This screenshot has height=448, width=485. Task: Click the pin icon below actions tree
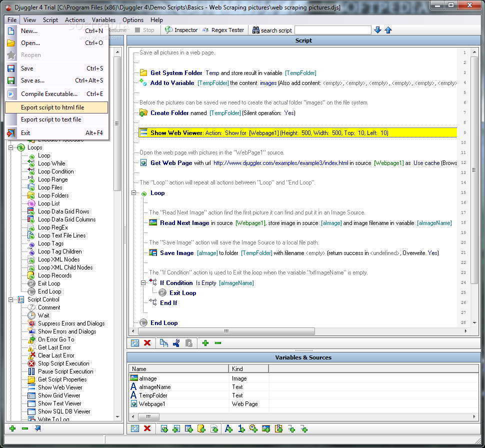(x=37, y=428)
